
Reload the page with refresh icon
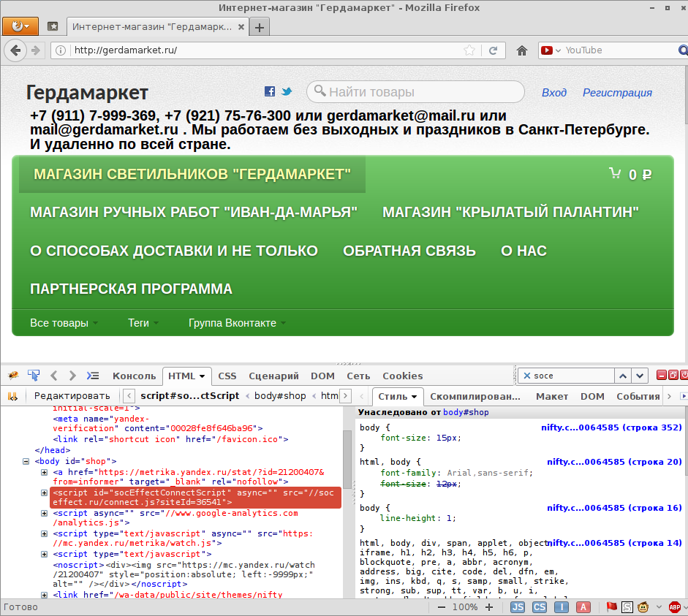point(494,50)
